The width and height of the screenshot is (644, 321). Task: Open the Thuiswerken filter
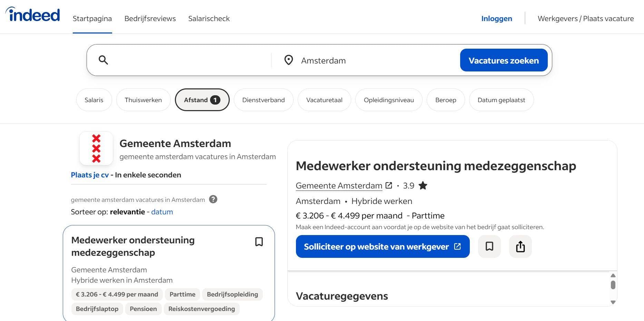point(143,100)
